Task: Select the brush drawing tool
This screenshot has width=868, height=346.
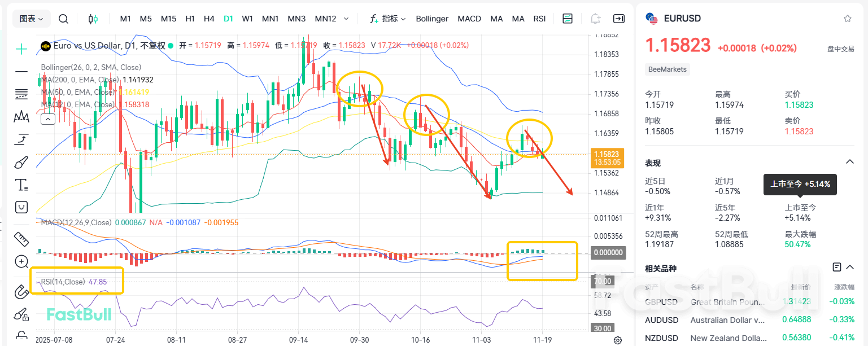Action: click(21, 162)
